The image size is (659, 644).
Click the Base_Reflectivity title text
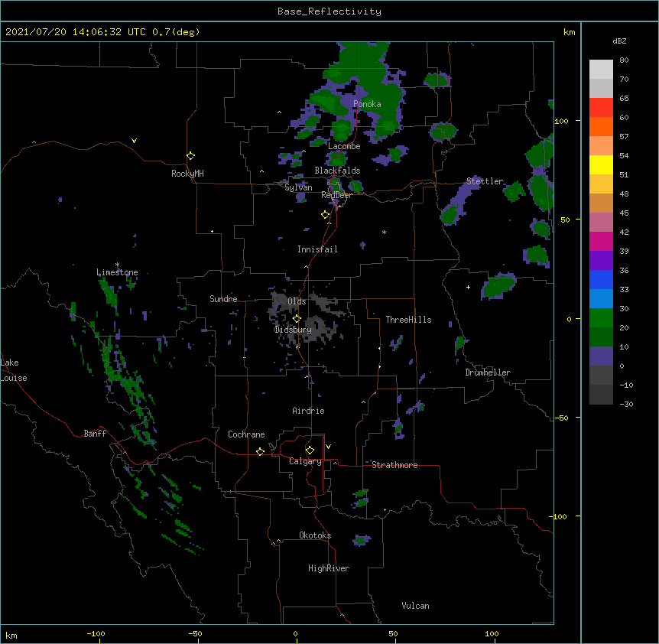[x=329, y=11]
